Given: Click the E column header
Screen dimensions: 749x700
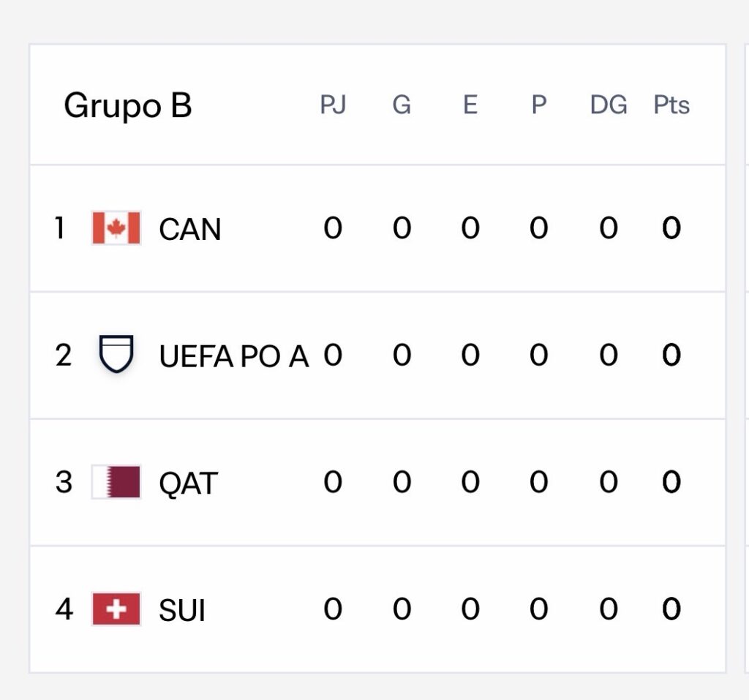Looking at the screenshot, I should point(470,105).
